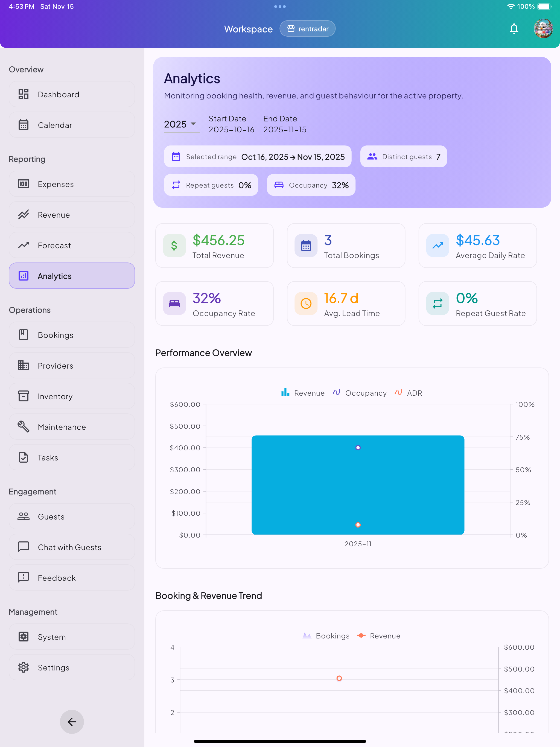Open the Feedback message icon
This screenshot has width=560, height=747.
pyautogui.click(x=23, y=577)
